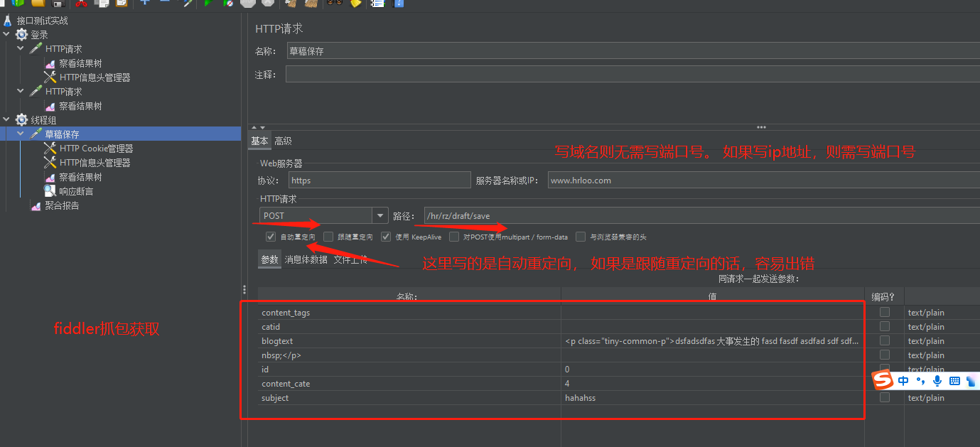980x447 pixels.
Task: Click the content_tags name cell
Action: (409, 312)
